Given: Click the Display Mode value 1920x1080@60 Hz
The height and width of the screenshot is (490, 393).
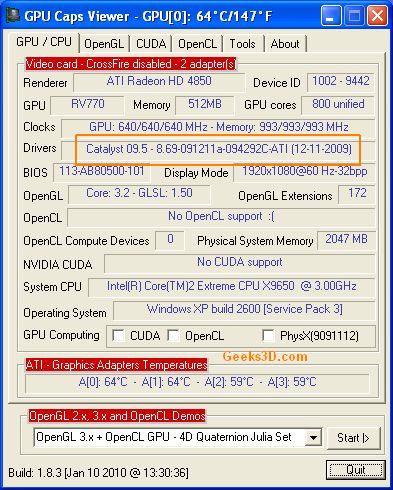Looking at the screenshot, I should pyautogui.click(x=304, y=172).
